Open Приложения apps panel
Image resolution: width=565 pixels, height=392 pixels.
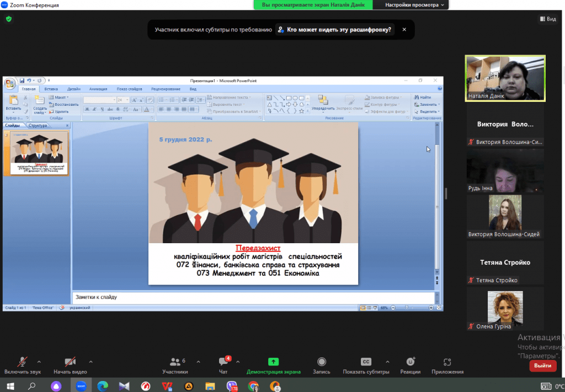pyautogui.click(x=447, y=365)
